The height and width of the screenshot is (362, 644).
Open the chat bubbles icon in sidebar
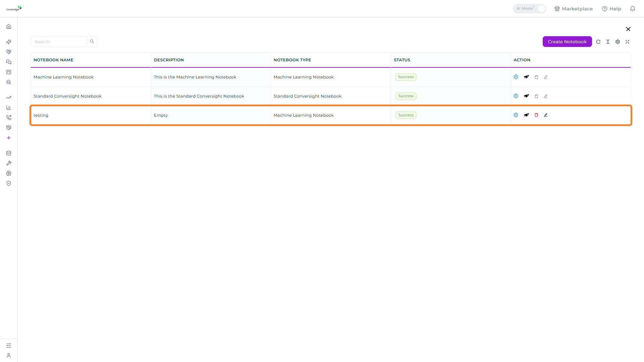coord(9,62)
